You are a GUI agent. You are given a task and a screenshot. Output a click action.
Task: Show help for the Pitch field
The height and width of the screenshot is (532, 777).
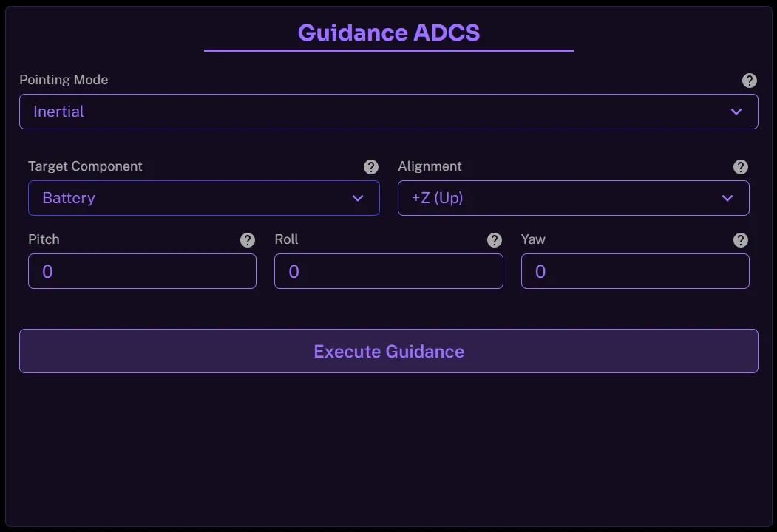(x=248, y=240)
